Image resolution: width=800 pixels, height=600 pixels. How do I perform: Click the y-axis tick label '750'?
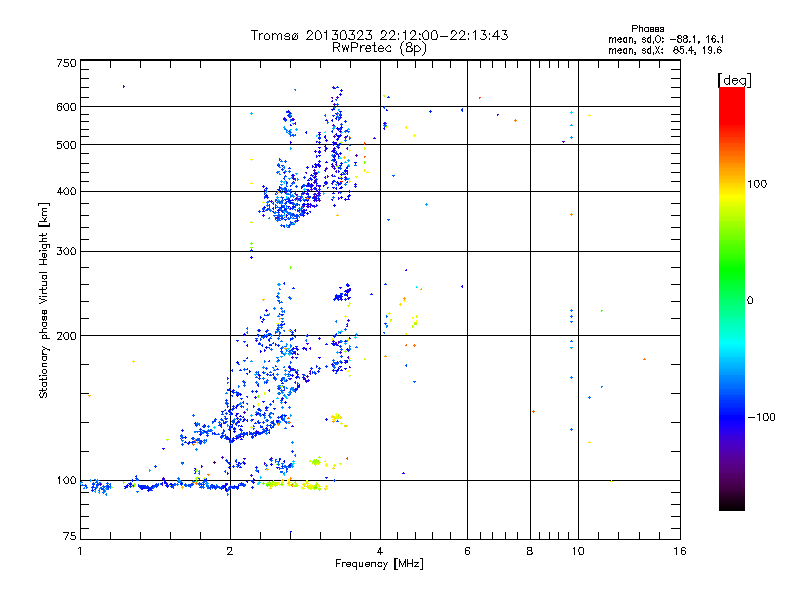point(67,63)
